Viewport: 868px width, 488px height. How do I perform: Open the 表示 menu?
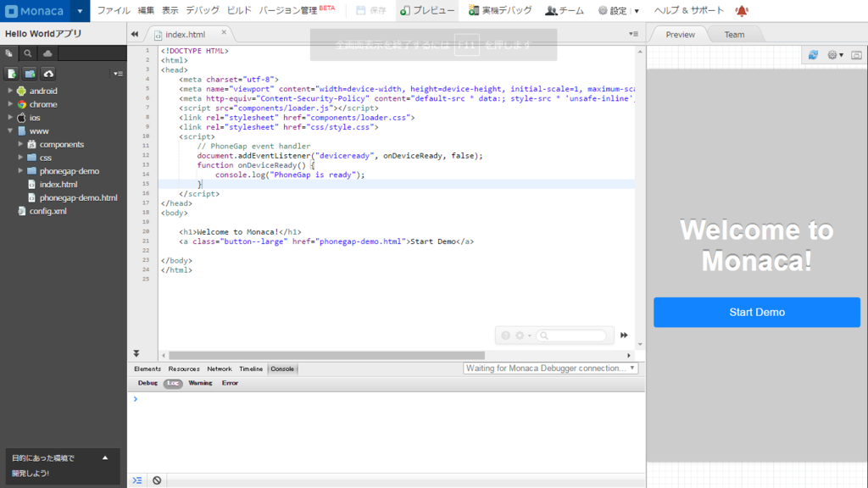pyautogui.click(x=170, y=10)
